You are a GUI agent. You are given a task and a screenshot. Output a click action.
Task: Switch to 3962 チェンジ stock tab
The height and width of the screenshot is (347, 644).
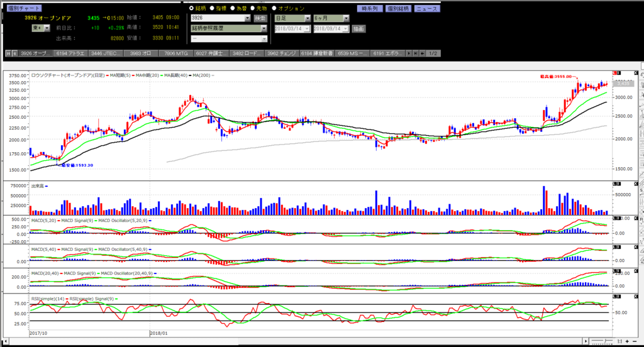click(281, 53)
